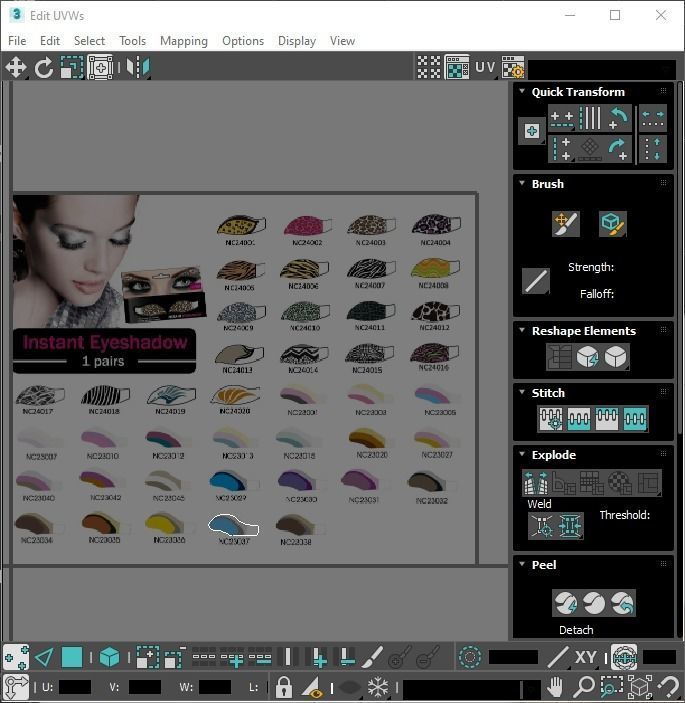Open the View menu
Image resolution: width=685 pixels, height=703 pixels.
[342, 41]
